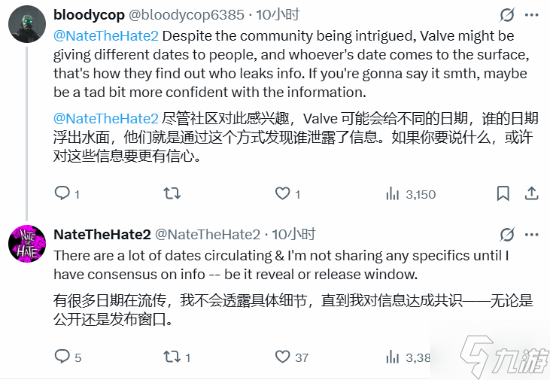Like bloodycop's tweet
Image resolution: width=550 pixels, height=380 pixels.
point(288,194)
